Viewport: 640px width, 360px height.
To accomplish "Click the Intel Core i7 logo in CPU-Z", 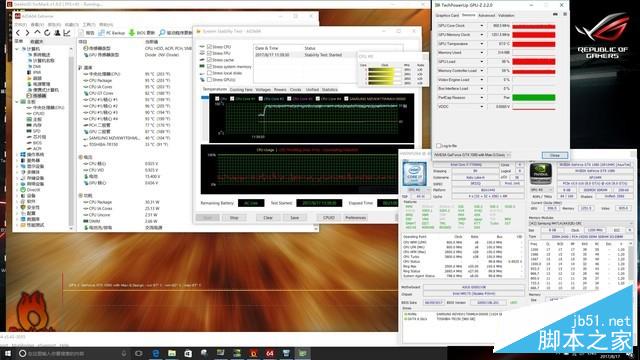I will (414, 173).
